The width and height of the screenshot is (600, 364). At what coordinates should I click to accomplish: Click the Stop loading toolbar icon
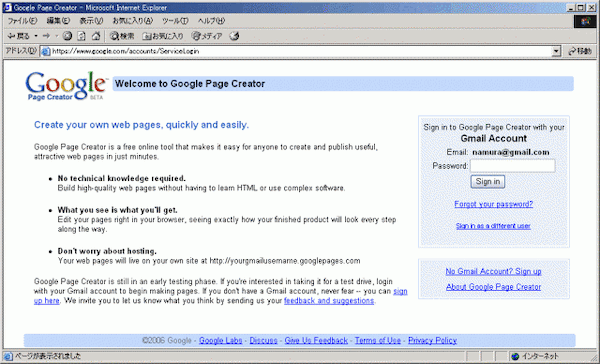pos(67,36)
